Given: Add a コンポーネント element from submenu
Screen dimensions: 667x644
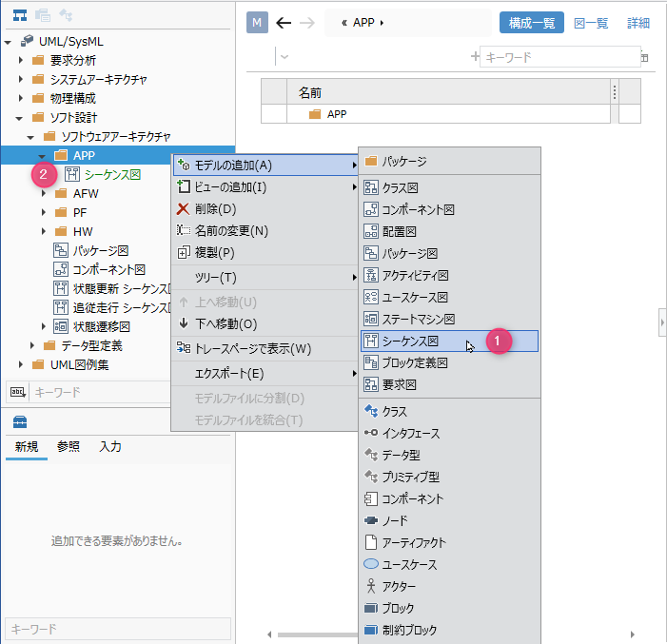Looking at the screenshot, I should coord(449,499).
